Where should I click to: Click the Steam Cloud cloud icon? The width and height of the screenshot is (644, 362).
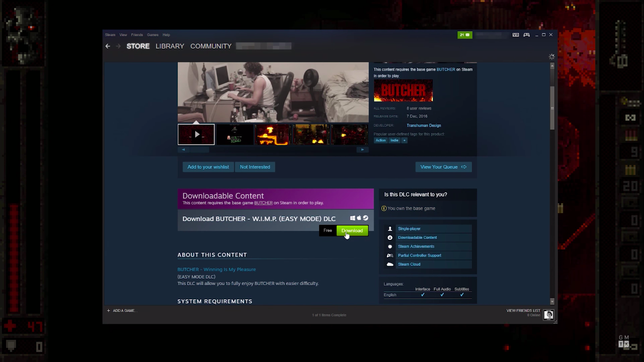[390, 264]
